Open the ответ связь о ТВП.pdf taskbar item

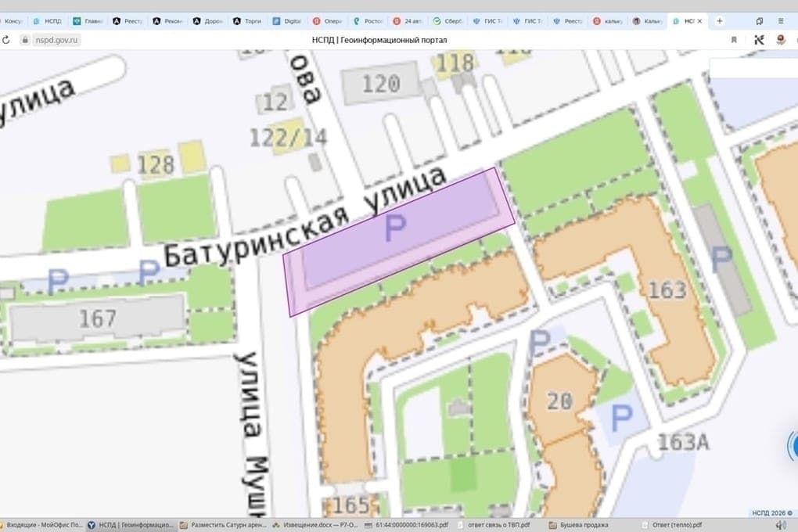click(x=494, y=525)
